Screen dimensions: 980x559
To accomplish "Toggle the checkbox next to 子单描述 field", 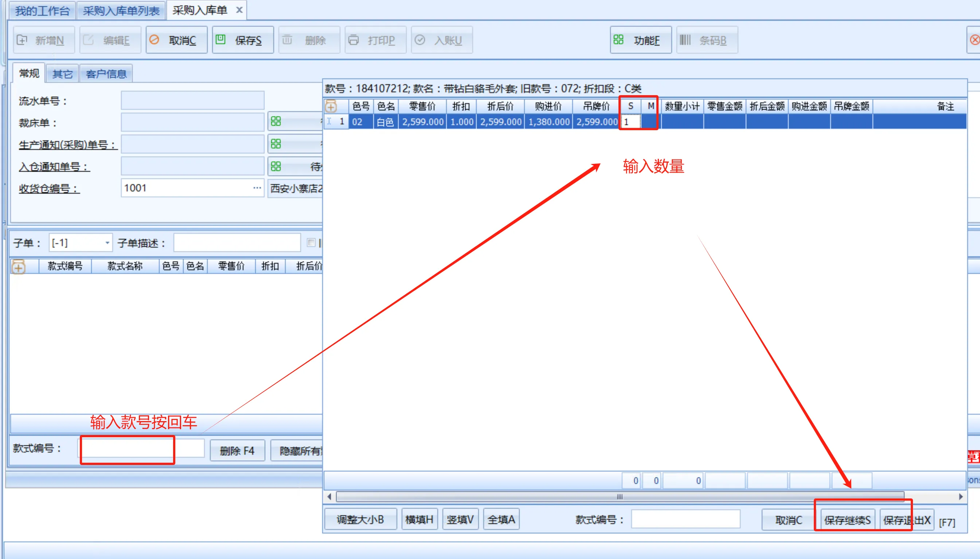I will coord(311,242).
